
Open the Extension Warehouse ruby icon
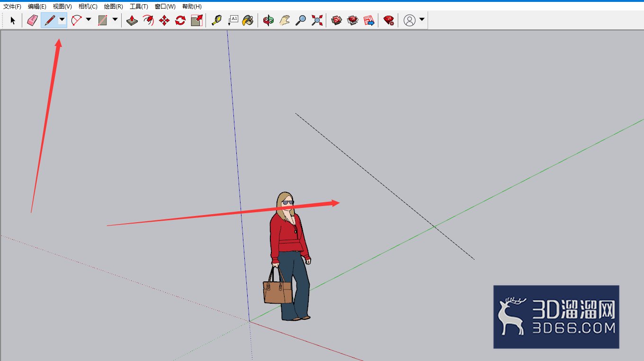click(389, 20)
